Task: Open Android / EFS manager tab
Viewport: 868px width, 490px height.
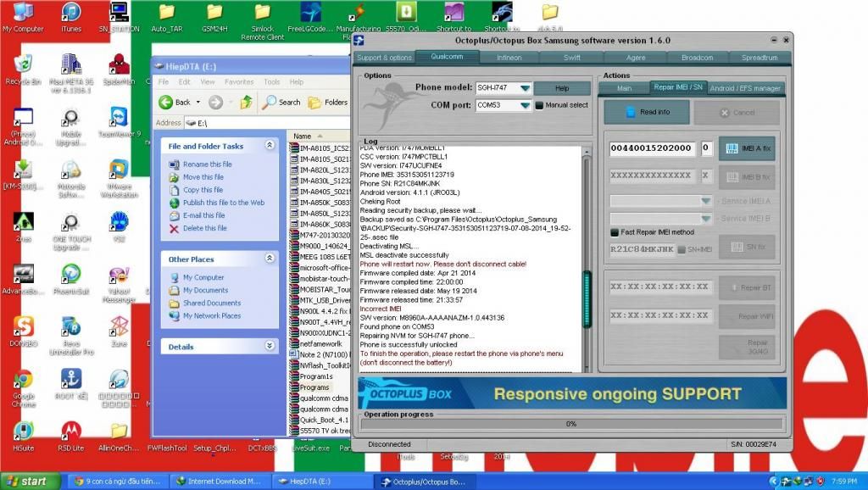Action: 745,88
